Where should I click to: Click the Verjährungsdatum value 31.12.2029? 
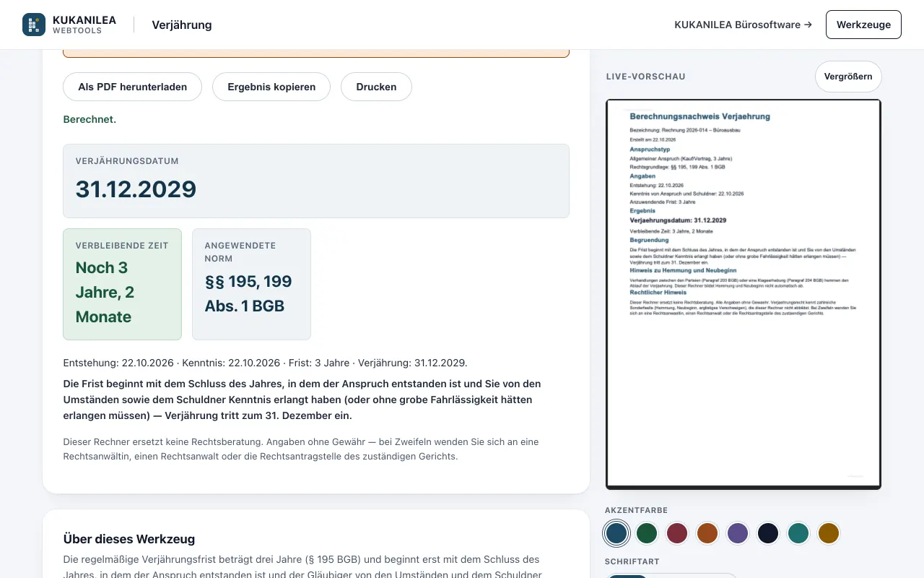tap(136, 189)
